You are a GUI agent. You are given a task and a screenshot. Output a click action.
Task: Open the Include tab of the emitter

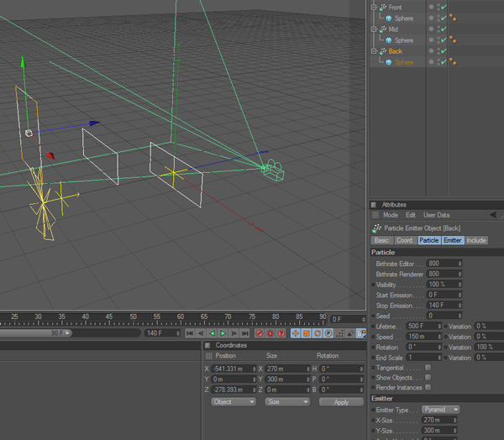click(476, 240)
